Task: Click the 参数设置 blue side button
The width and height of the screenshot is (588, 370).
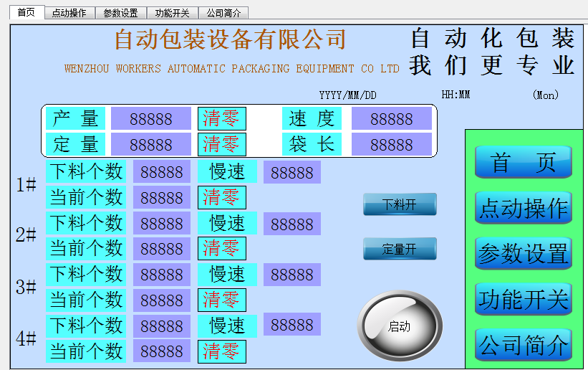Action: [523, 253]
